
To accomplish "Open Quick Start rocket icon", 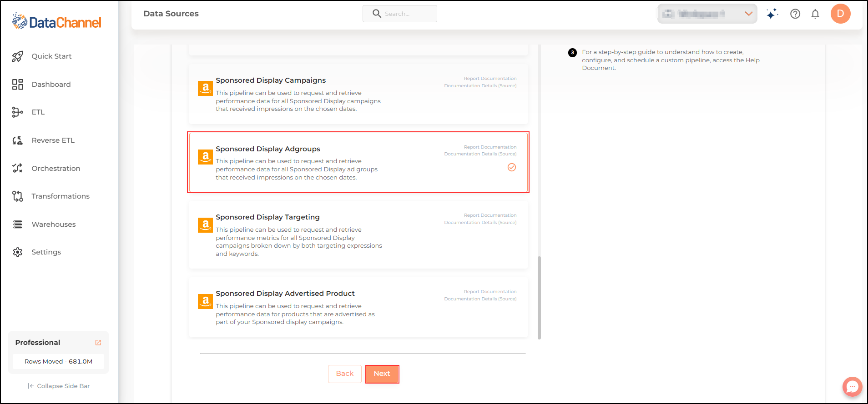I will [x=17, y=56].
